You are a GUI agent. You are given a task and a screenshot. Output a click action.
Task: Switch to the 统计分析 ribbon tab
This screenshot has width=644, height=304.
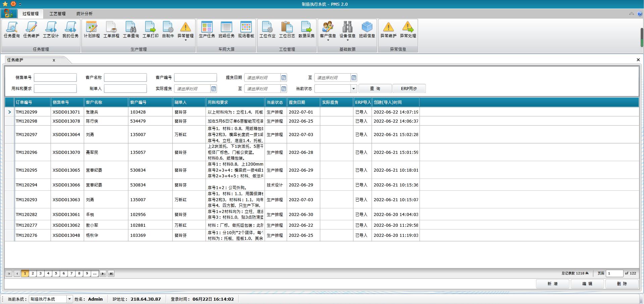[x=84, y=14]
